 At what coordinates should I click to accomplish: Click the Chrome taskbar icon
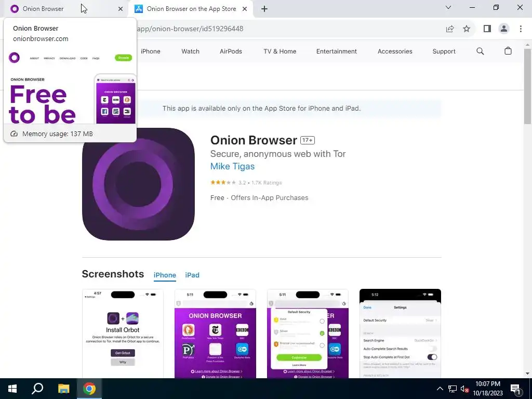pos(89,389)
